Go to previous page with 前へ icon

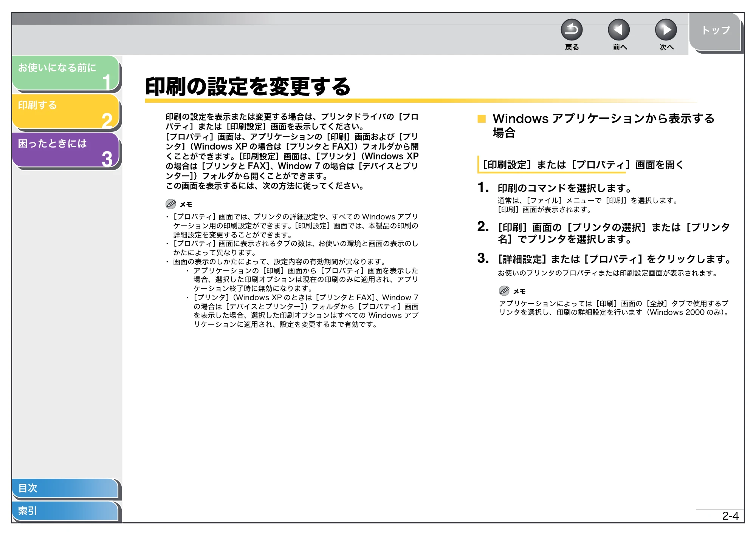tap(619, 30)
